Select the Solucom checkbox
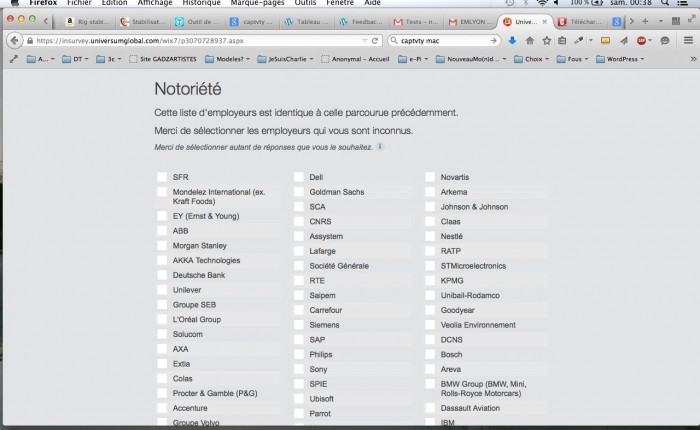Screen dimensions: 700x430 [x=162, y=334]
